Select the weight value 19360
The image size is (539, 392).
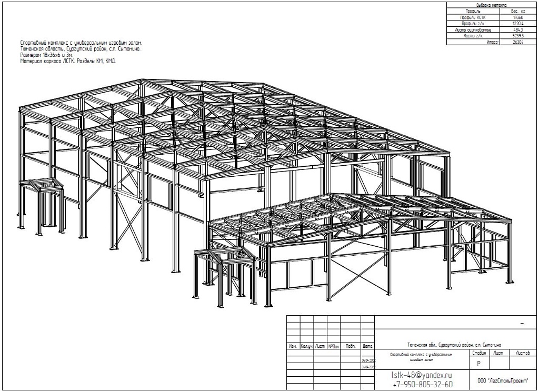click(x=519, y=17)
